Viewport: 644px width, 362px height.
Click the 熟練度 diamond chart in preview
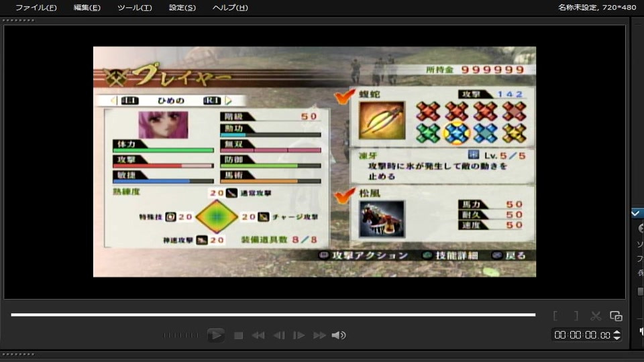click(217, 217)
